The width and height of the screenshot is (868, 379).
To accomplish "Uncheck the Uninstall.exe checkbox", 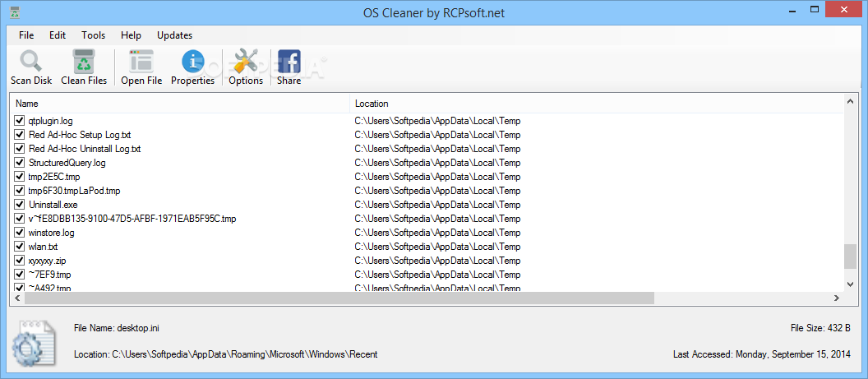I will (20, 205).
